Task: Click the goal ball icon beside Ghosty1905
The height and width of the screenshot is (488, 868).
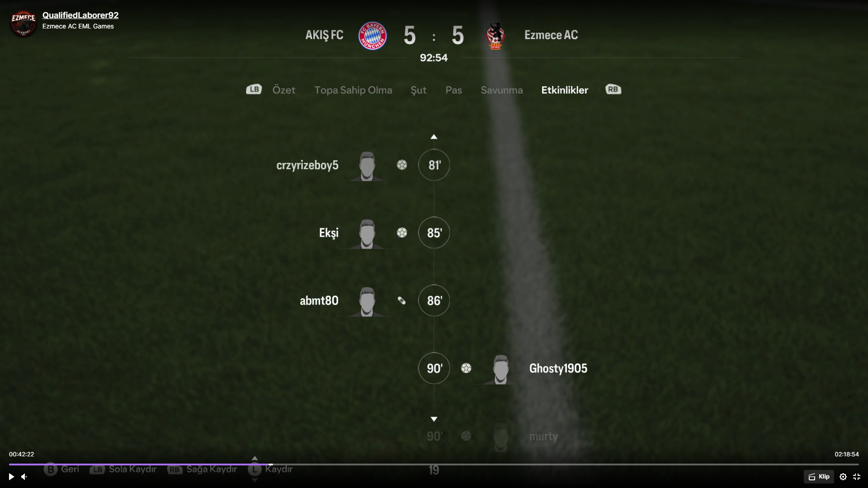Action: point(466,368)
